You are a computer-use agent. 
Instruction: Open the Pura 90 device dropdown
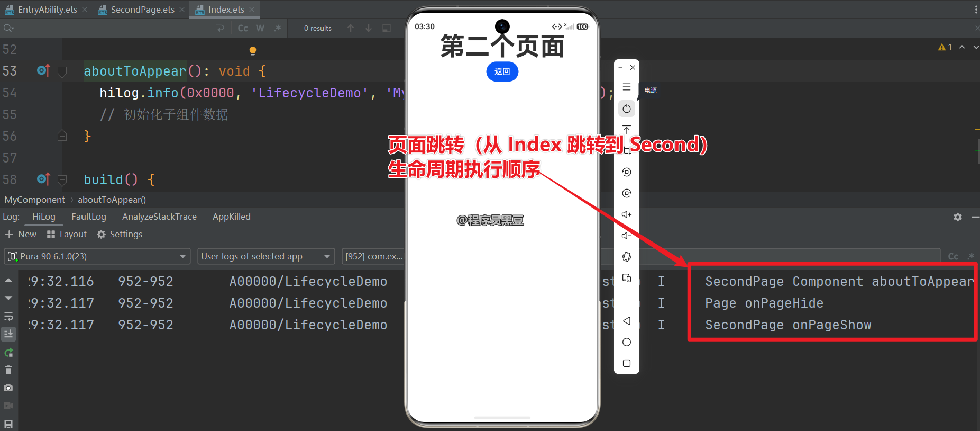pos(97,256)
